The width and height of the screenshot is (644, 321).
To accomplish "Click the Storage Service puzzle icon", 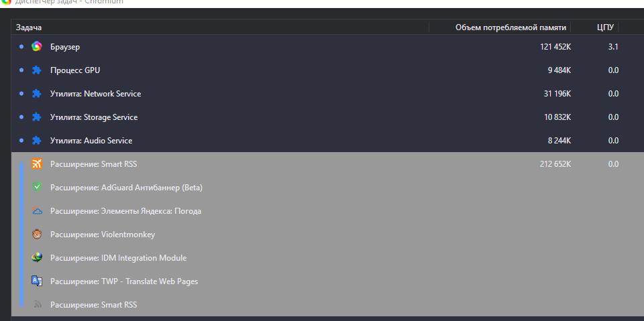I will (x=36, y=117).
